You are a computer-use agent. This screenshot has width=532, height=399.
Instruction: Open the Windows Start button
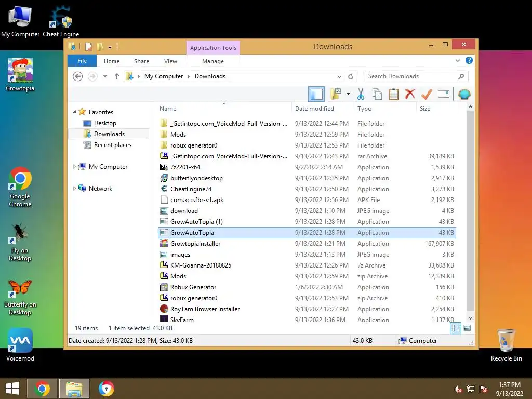click(12, 389)
